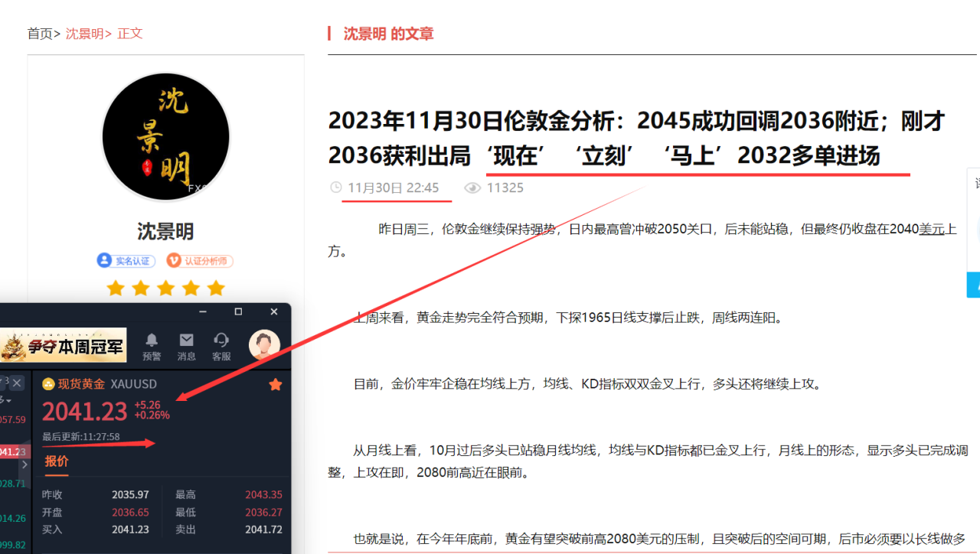
Task: Click the 现货黄金 gold coin icon
Action: [x=48, y=384]
